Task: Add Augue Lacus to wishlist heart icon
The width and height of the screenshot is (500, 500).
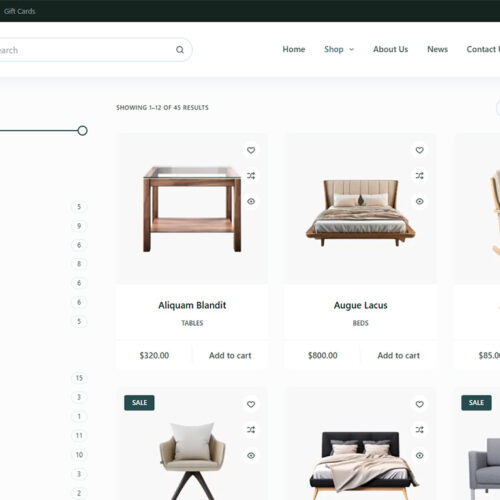Action: 420,150
